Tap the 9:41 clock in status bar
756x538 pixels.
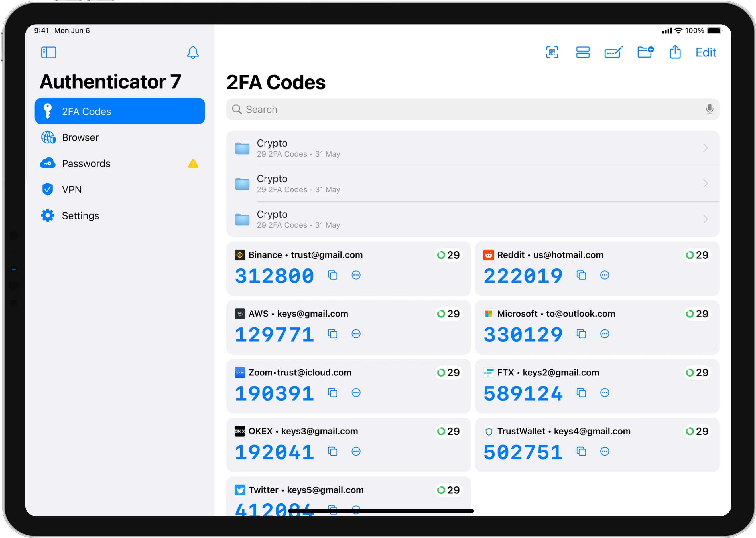pyautogui.click(x=41, y=31)
